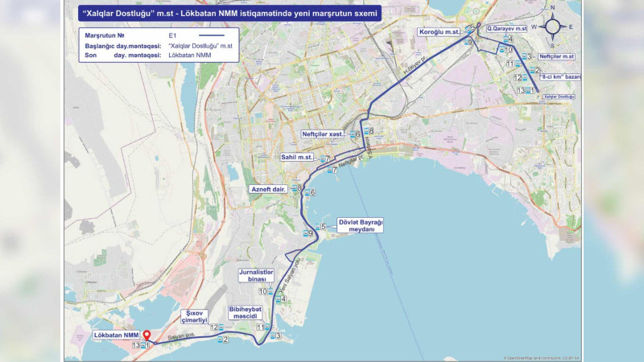Click the blue route line sample in legend
Viewport: 644px width, 362px height.
(x=211, y=35)
